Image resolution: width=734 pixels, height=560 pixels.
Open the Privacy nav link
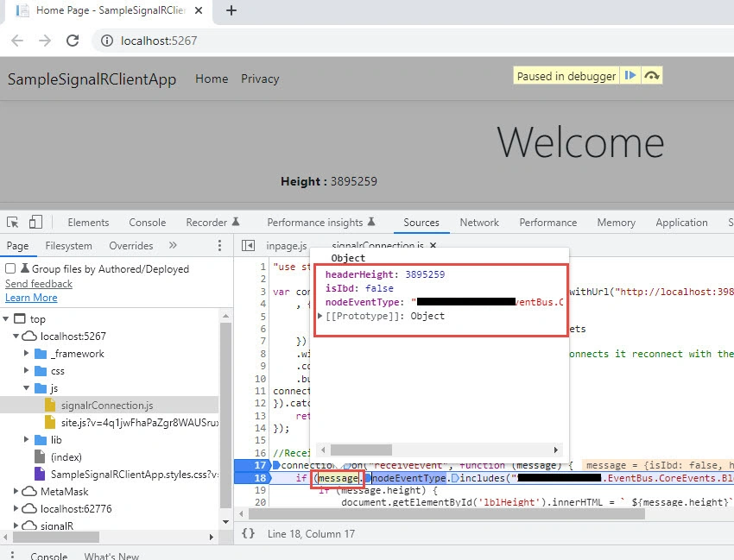tap(260, 79)
